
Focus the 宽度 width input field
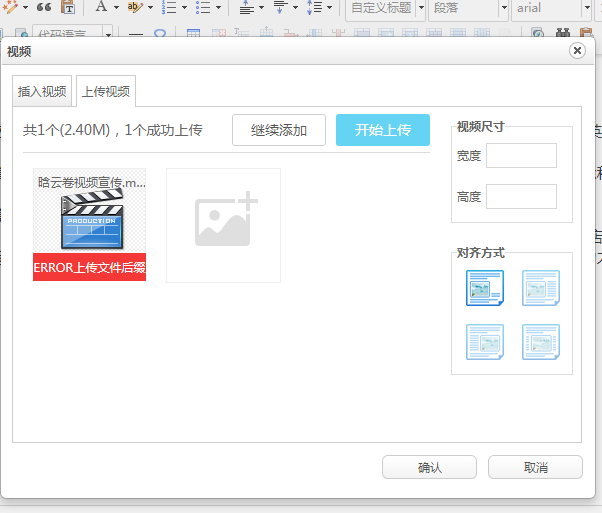point(521,156)
